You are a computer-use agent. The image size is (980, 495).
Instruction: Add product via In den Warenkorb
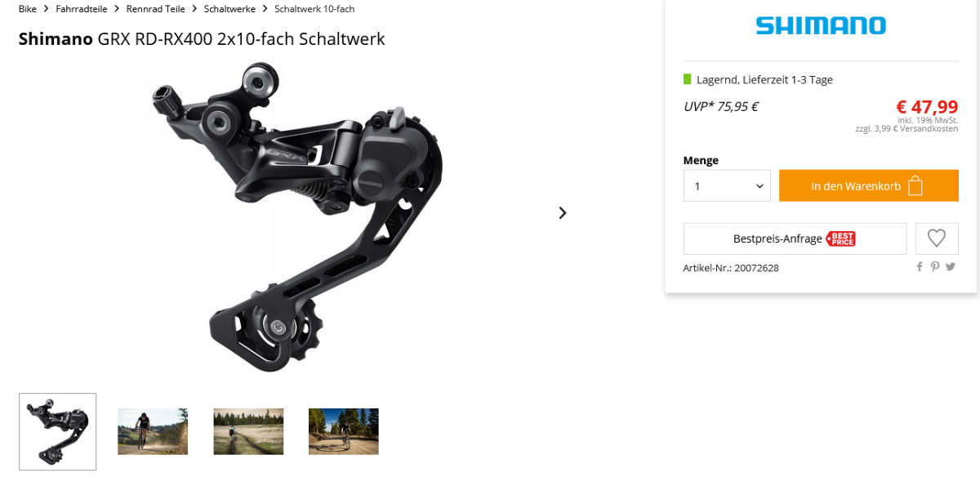(x=869, y=186)
